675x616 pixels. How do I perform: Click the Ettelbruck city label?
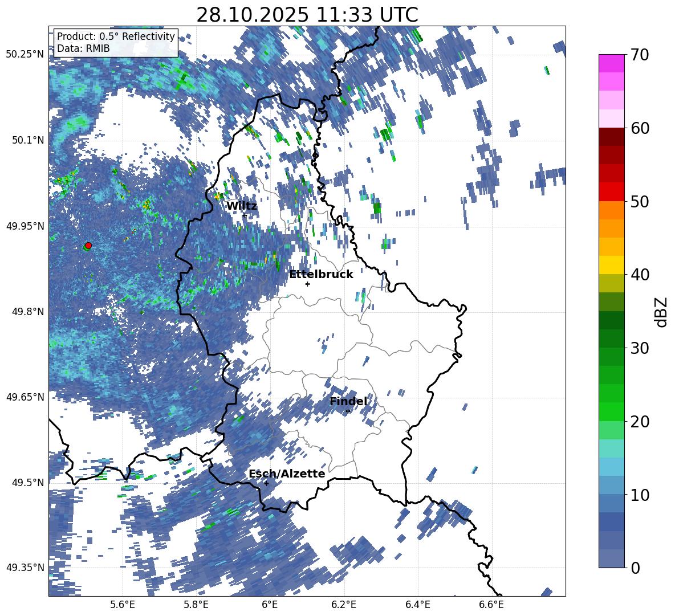tap(321, 274)
